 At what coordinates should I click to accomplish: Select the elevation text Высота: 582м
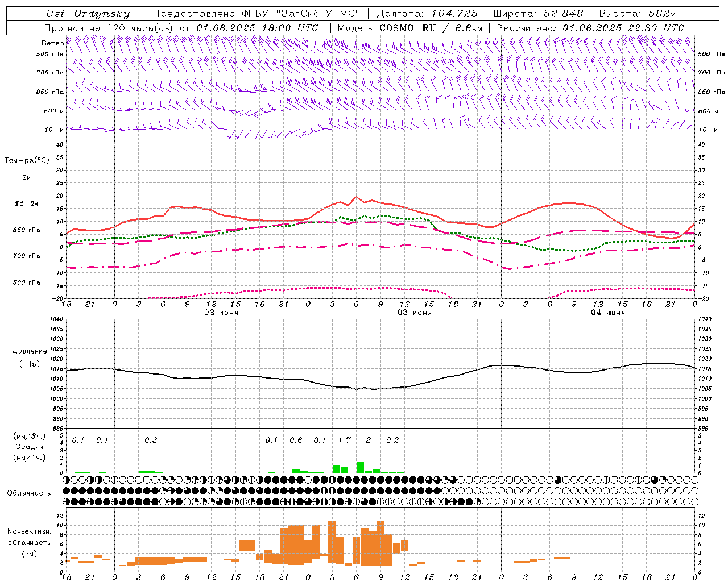point(637,14)
